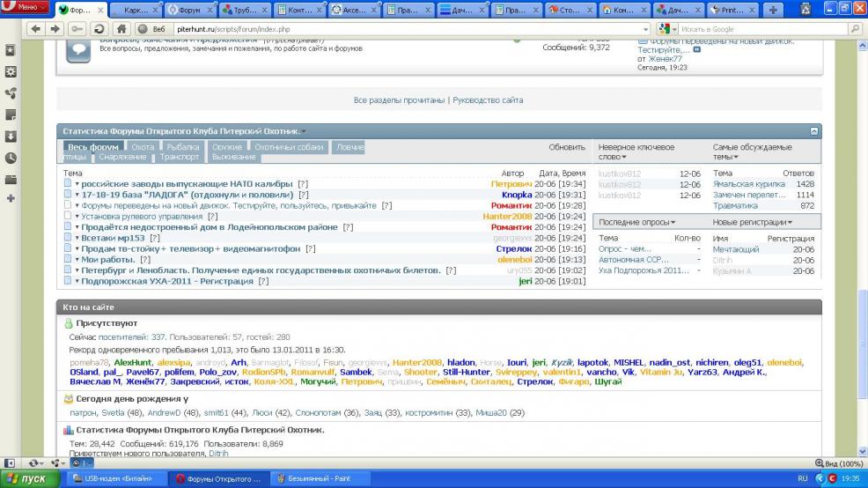
Task: Add a new browser tab with the plus button
Action: [773, 10]
